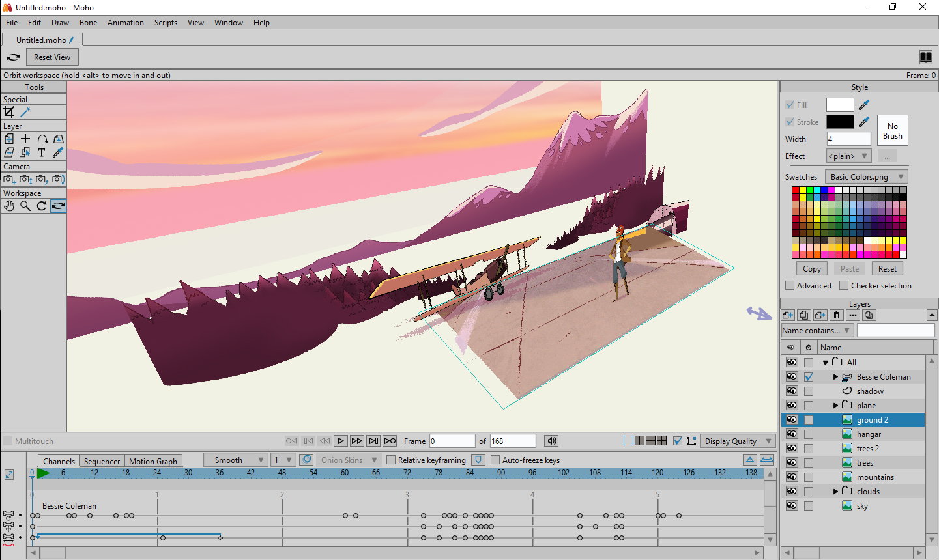The width and height of the screenshot is (939, 560).
Task: Open the New Layer menu in Layers panel
Action: (788, 315)
